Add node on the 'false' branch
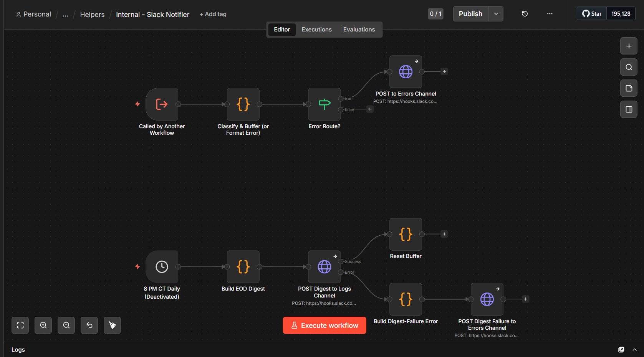644x357 pixels. 370,109
